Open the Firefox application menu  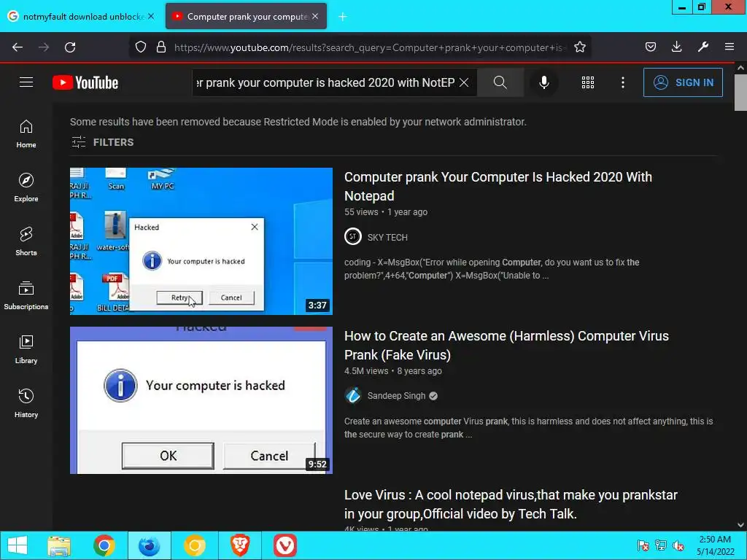click(x=729, y=47)
